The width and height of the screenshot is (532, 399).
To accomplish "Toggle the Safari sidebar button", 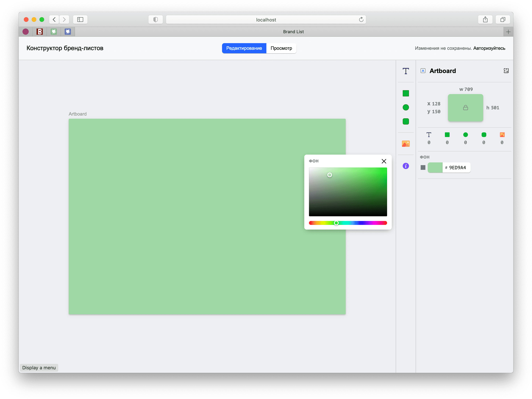I will tap(80, 20).
